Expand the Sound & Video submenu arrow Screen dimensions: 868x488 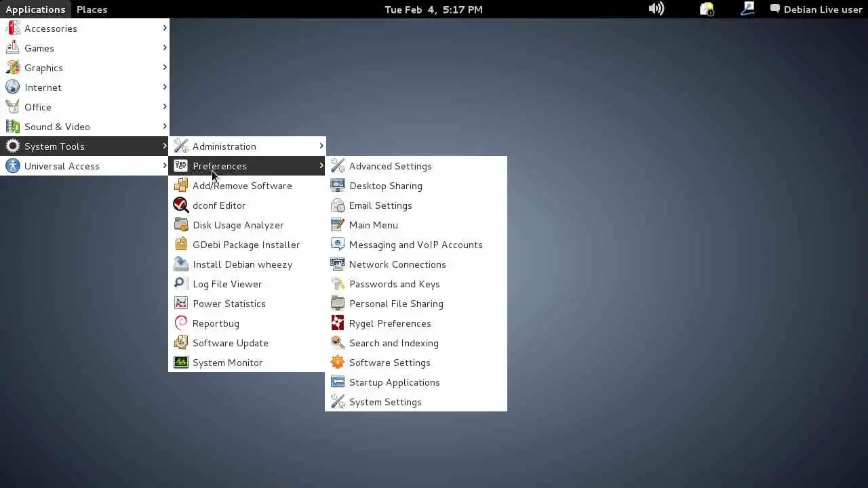pyautogui.click(x=165, y=126)
